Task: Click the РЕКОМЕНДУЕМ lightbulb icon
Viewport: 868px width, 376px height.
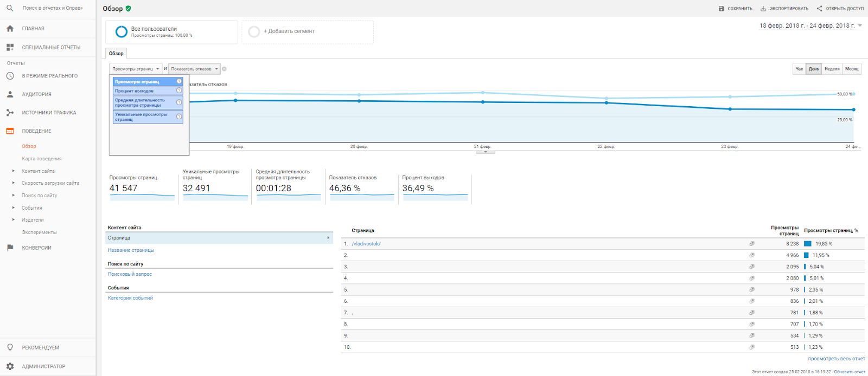Action: tap(10, 347)
